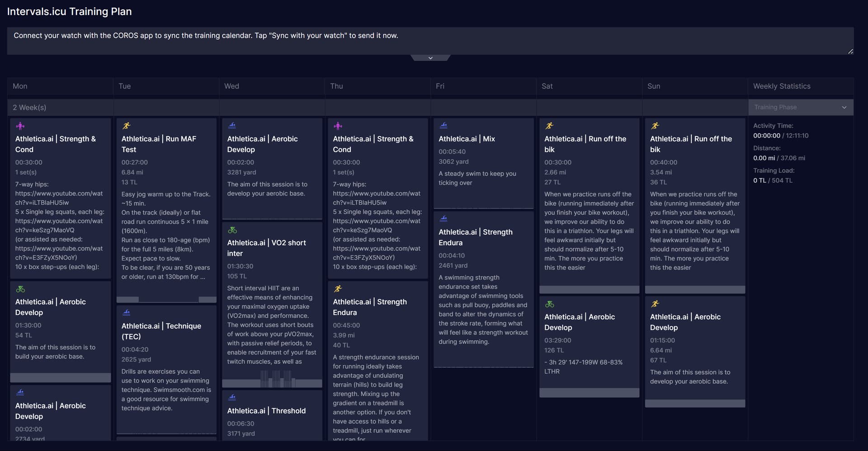
Task: Open Athletica.ai Threshold workout title
Action: [x=266, y=411]
